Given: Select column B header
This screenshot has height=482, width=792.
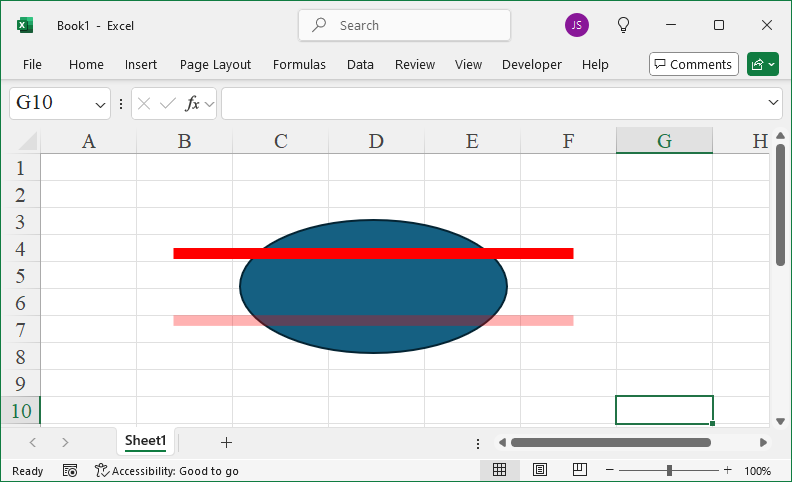Looking at the screenshot, I should (x=184, y=141).
